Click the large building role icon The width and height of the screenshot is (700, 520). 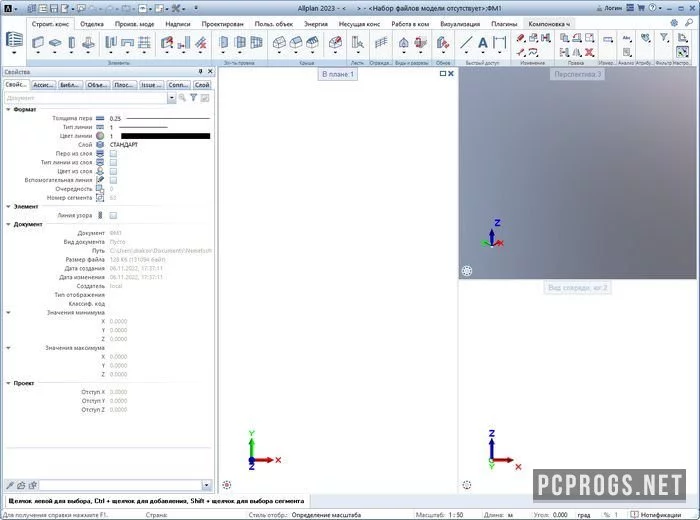14,40
